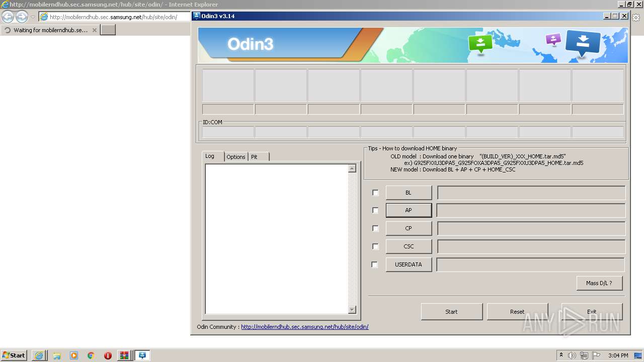This screenshot has width=644, height=362.
Task: Select the 'Waiting for mobilerndhub' tab
Action: pos(49,30)
